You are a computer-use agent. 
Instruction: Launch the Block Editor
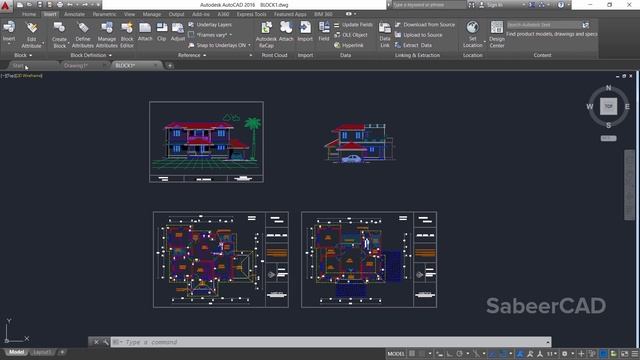click(x=127, y=35)
